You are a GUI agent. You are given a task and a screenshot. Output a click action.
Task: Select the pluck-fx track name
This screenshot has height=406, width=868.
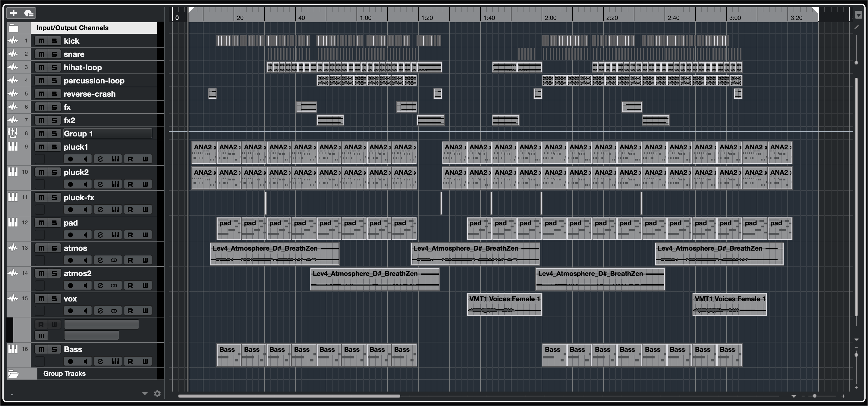click(79, 198)
